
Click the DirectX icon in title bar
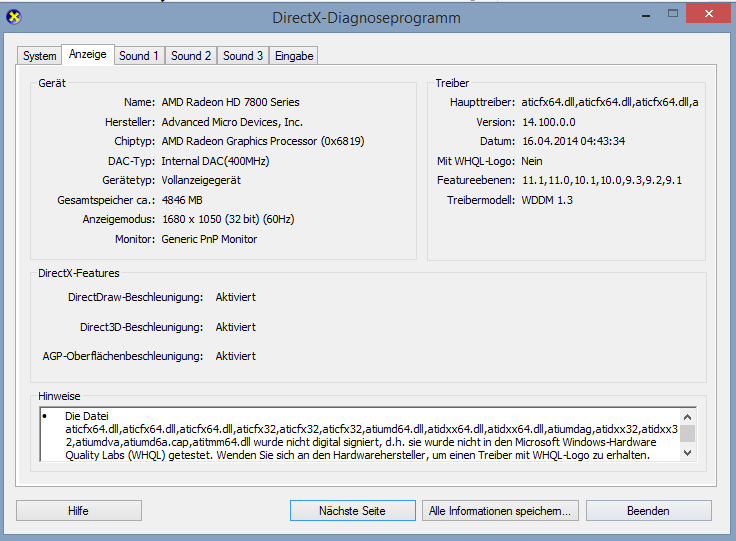(14, 17)
